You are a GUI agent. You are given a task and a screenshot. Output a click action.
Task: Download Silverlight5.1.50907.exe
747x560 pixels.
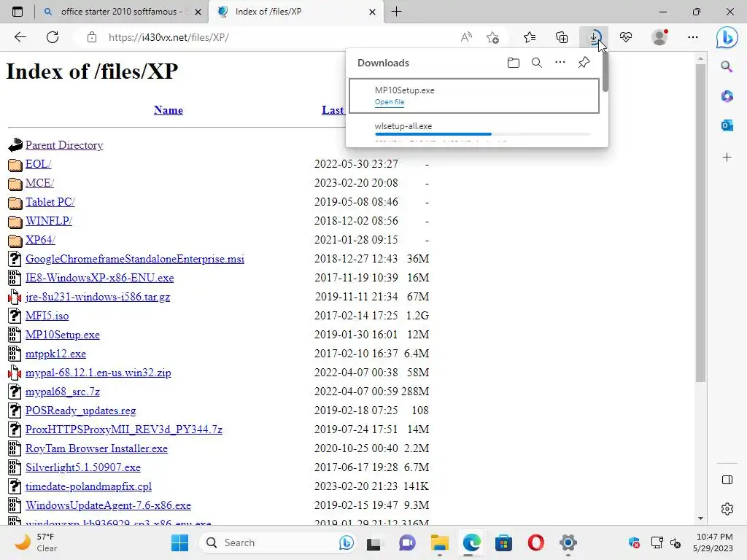coord(83,467)
